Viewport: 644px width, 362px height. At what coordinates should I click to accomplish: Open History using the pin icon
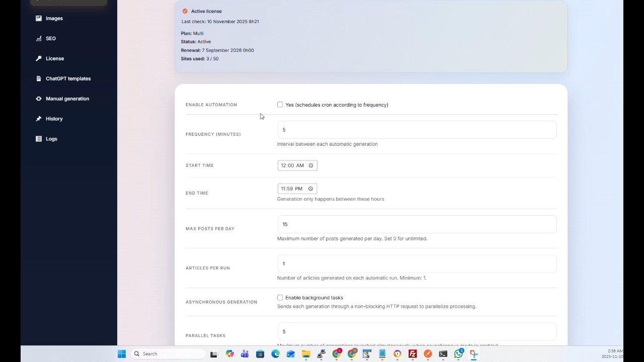click(39, 119)
